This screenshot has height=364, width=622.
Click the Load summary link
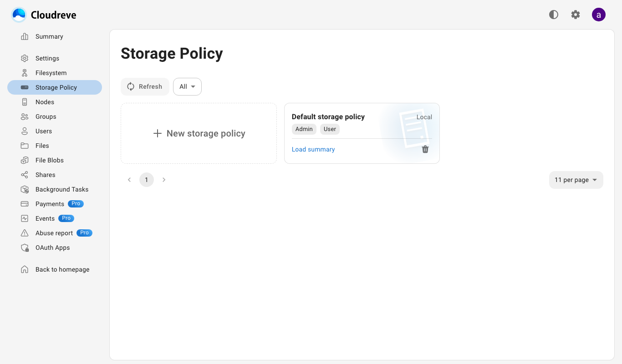click(313, 149)
